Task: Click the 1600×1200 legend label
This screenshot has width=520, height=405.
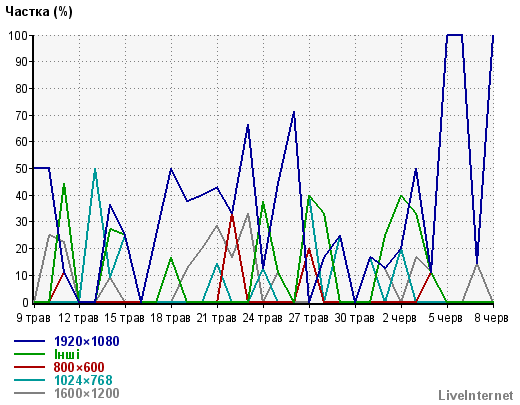Action: [87, 393]
